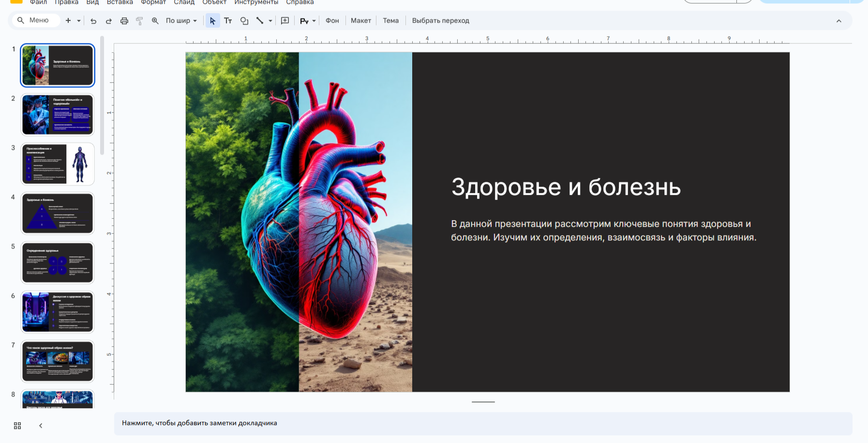Collapse the slide filmstrip panel
The image size is (868, 443).
(x=41, y=426)
